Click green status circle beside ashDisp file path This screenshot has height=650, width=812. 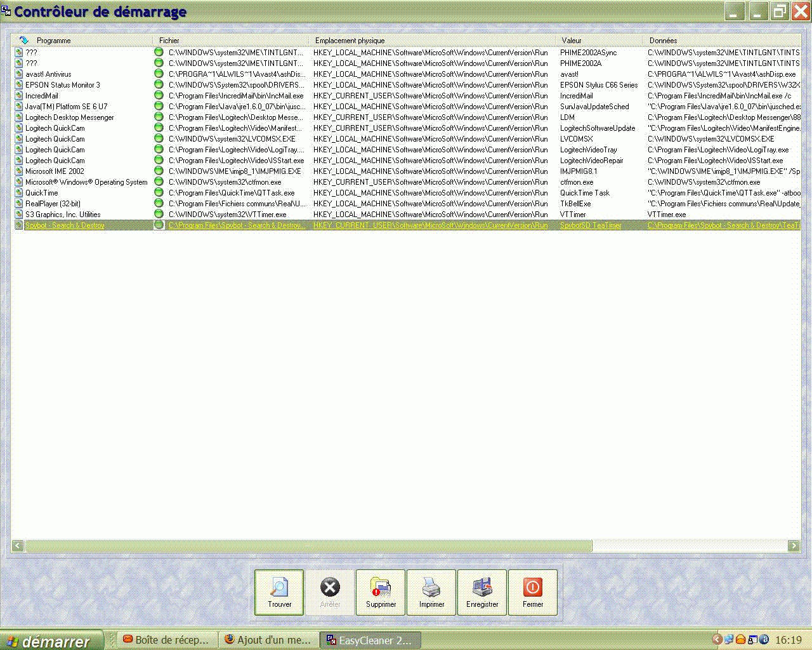click(159, 74)
